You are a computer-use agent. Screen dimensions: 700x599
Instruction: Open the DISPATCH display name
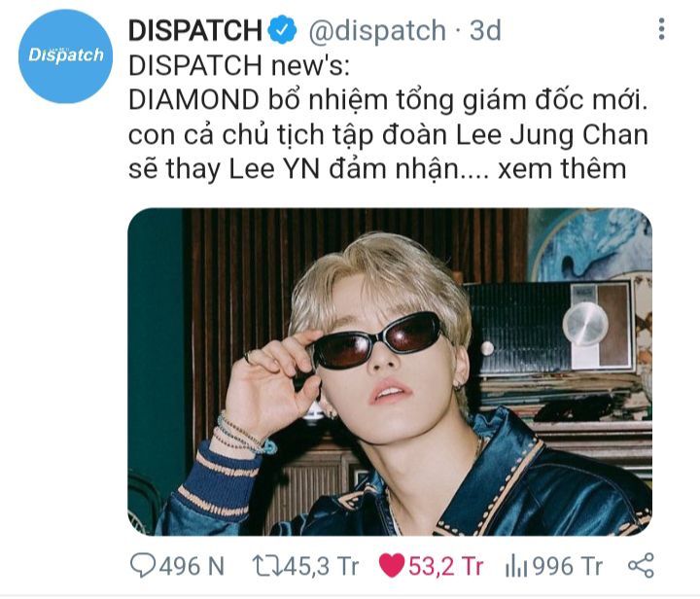point(195,30)
